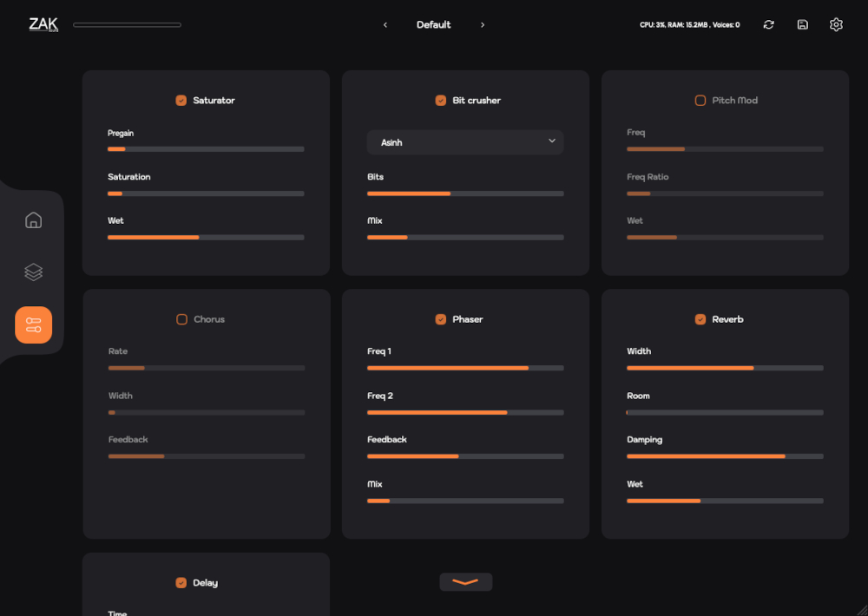Viewport: 868px width, 616px height.
Task: Uncheck the Delay effect checkbox
Action: (181, 583)
